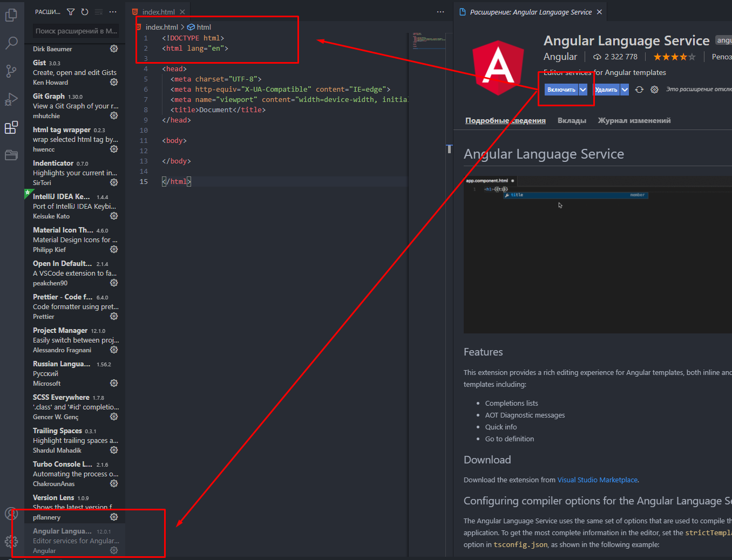Click the Angular publisher name link
This screenshot has height=560, width=732.
point(560,57)
